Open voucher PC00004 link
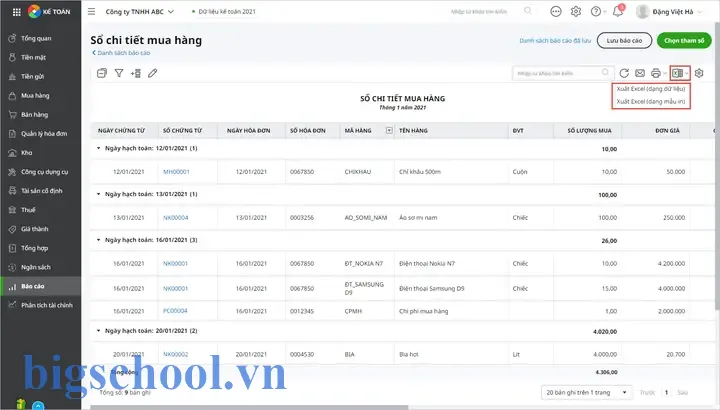The height and width of the screenshot is (410, 720). point(175,311)
